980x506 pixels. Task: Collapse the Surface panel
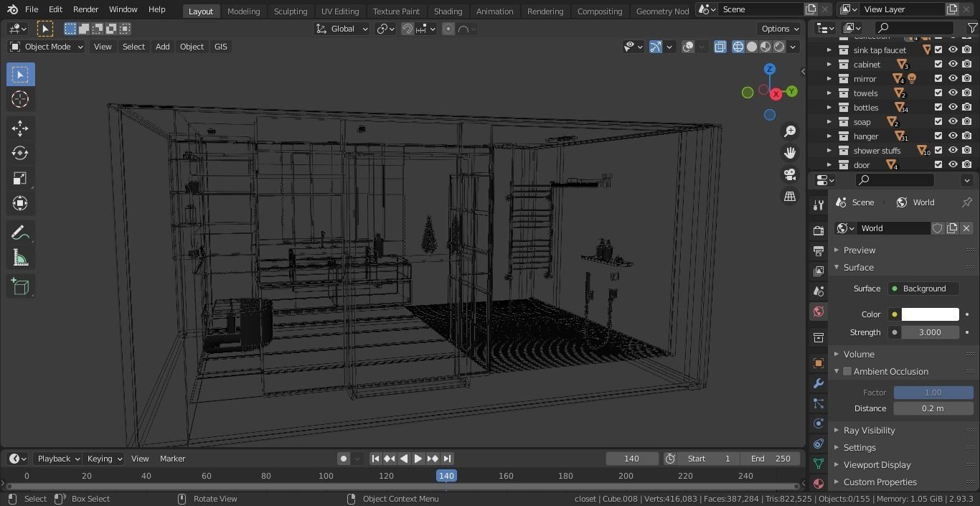click(858, 268)
